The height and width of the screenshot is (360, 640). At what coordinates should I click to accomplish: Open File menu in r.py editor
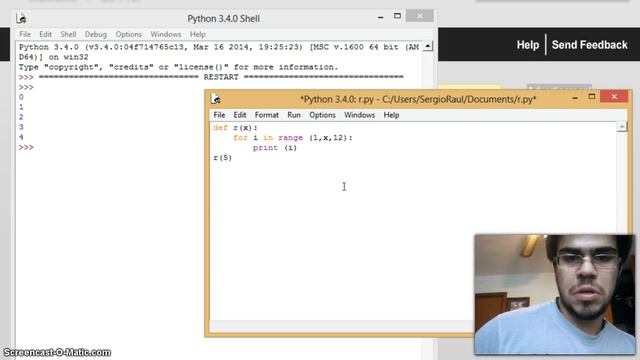219,115
